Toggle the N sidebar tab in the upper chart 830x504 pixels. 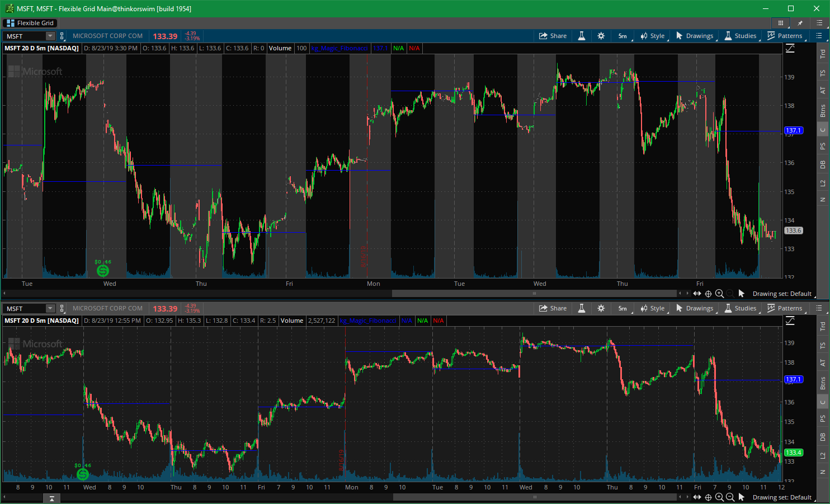(823, 200)
